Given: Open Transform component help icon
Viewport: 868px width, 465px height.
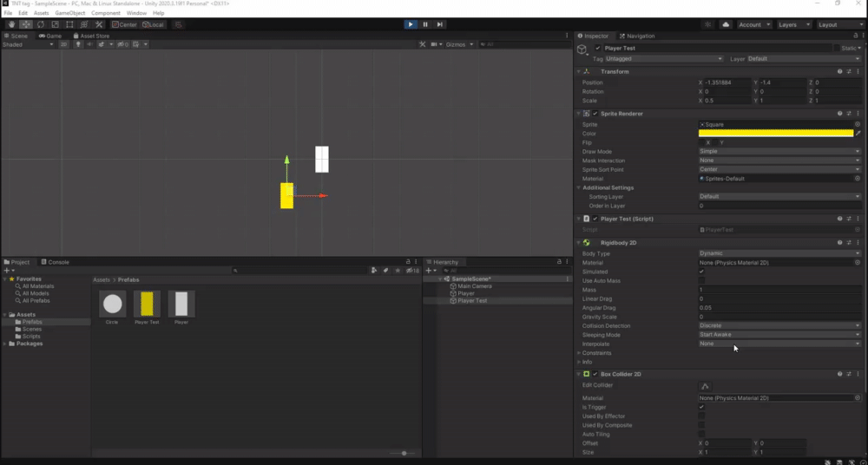Looking at the screenshot, I should [839, 71].
